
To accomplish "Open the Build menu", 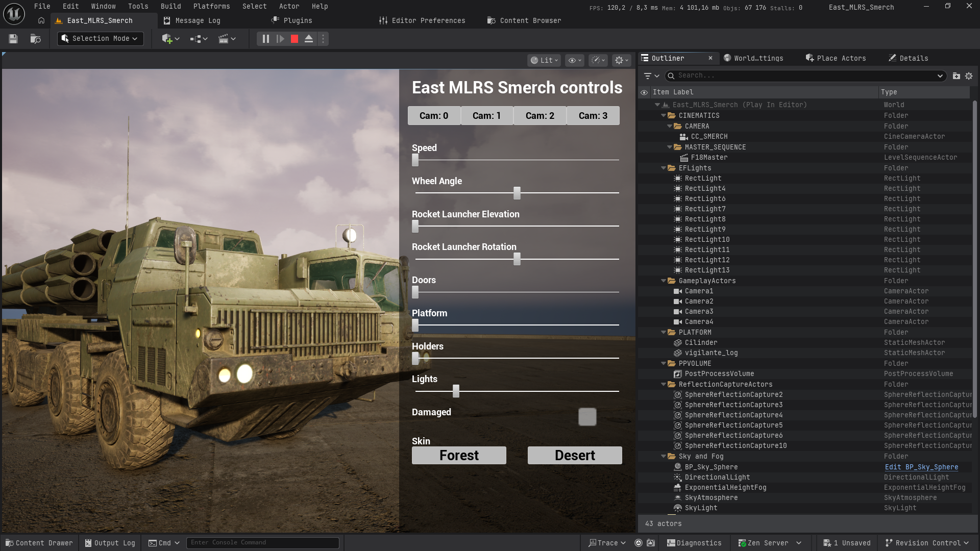I will point(170,6).
